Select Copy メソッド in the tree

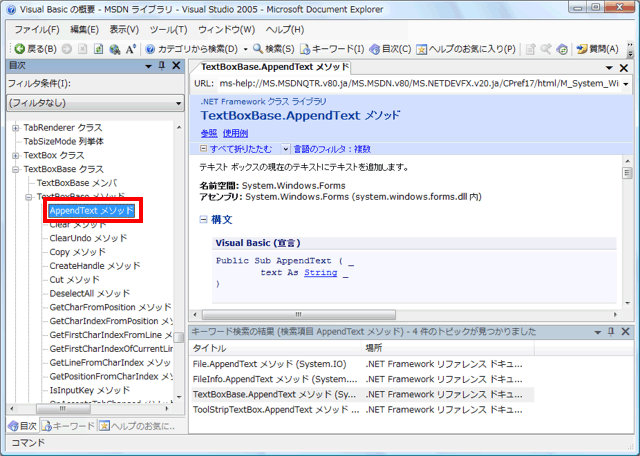pyautogui.click(x=77, y=252)
